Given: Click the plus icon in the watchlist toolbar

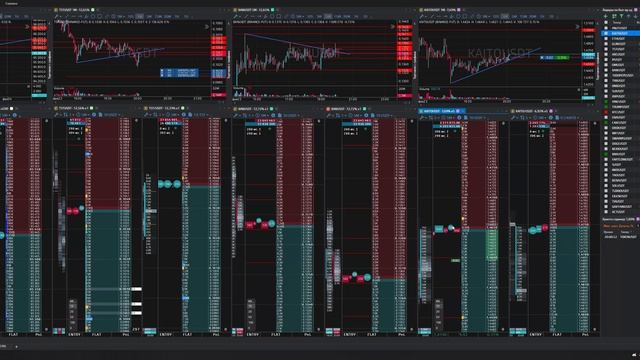Looking at the screenshot, I should click(x=605, y=16).
